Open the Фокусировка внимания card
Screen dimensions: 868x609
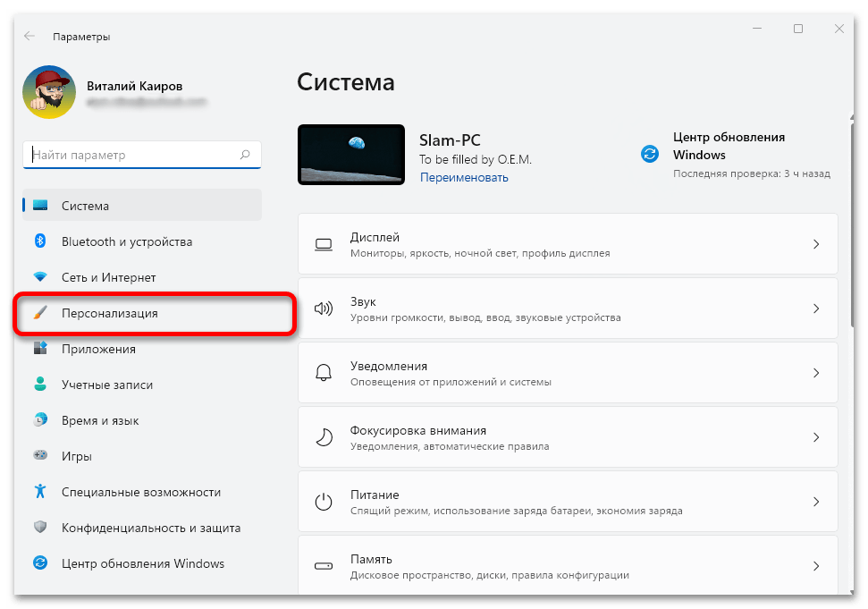[568, 436]
